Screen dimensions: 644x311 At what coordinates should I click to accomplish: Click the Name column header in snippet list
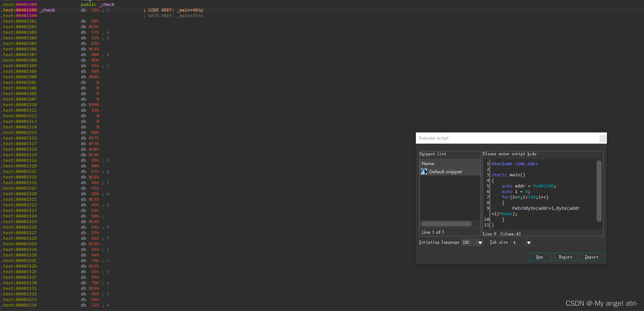click(x=450, y=164)
